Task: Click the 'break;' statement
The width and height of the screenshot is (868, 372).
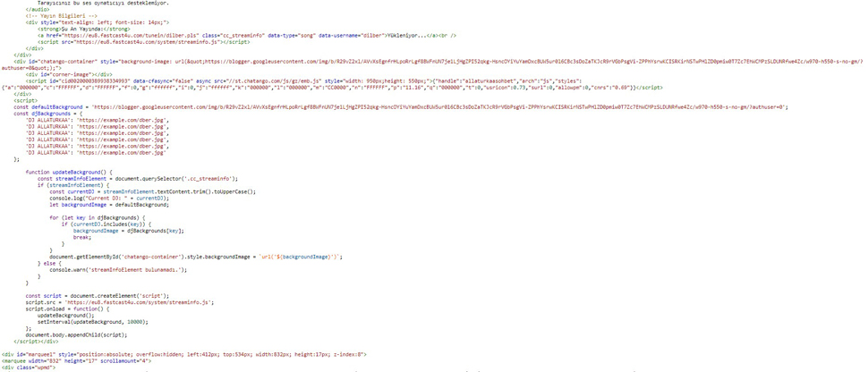Action: 82,237
